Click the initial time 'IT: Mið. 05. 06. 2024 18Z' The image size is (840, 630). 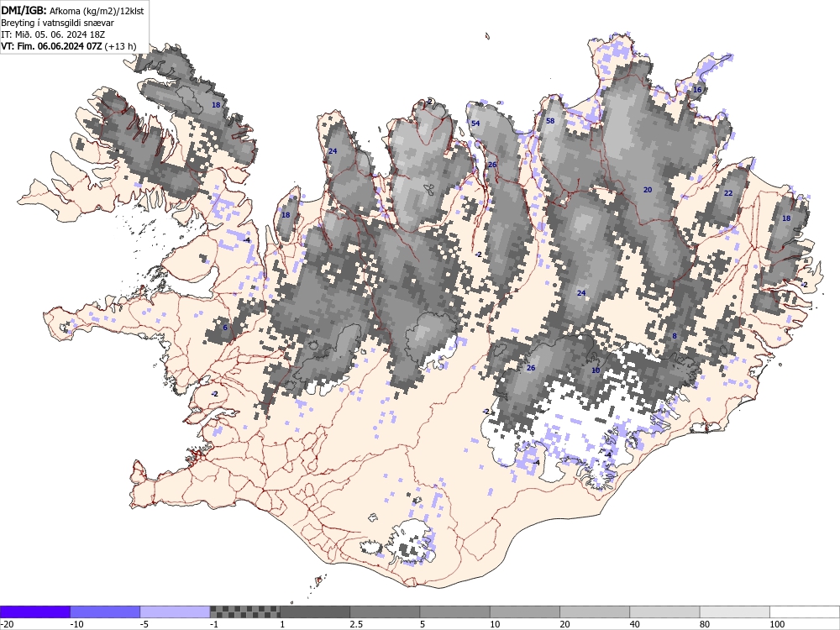(53, 34)
